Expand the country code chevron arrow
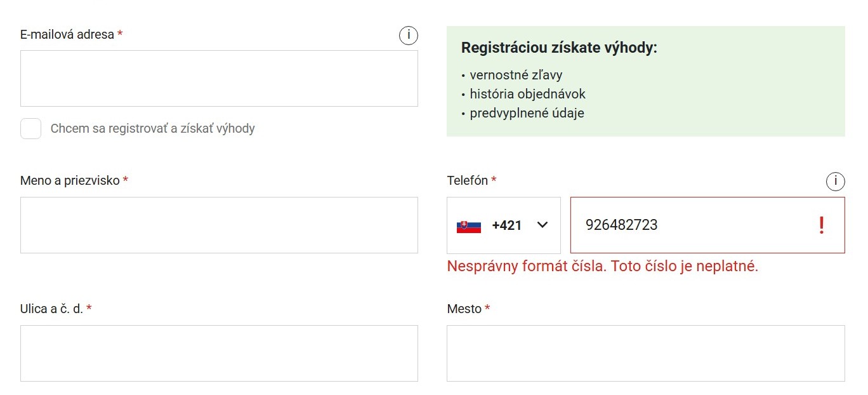Image resolution: width=868 pixels, height=395 pixels. pyautogui.click(x=542, y=225)
